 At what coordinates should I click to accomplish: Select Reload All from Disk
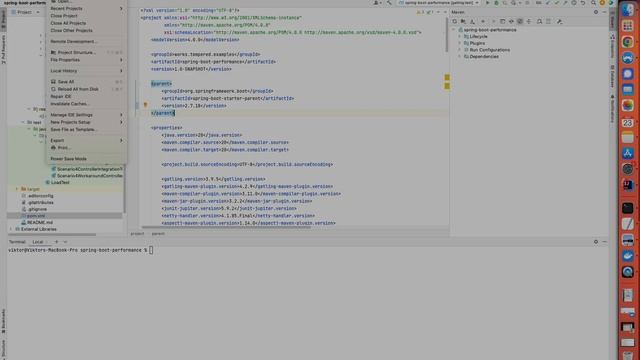(x=86, y=89)
